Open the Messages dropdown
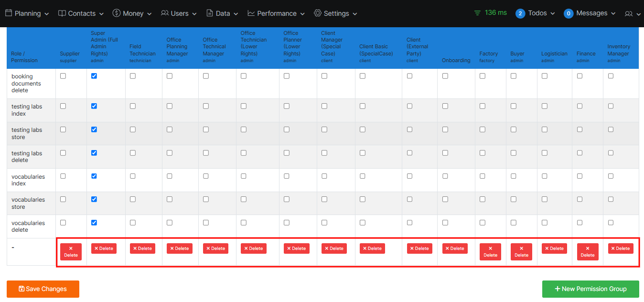The image size is (644, 302). pyautogui.click(x=596, y=13)
